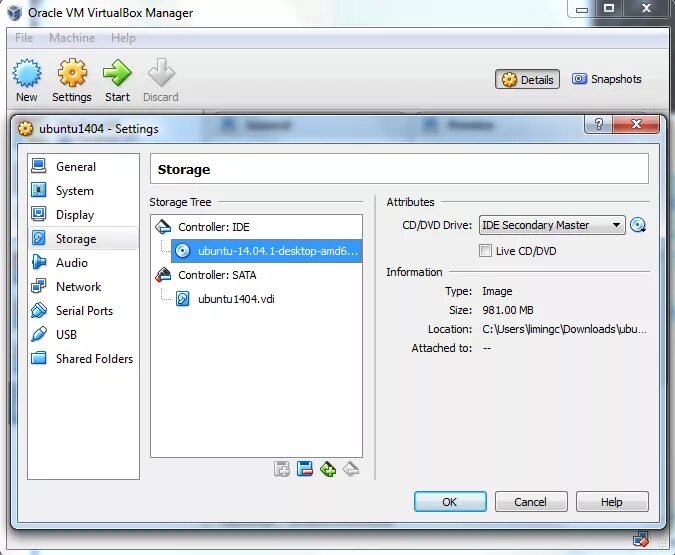Click the choose virtual CD/DVD disk icon

[638, 225]
